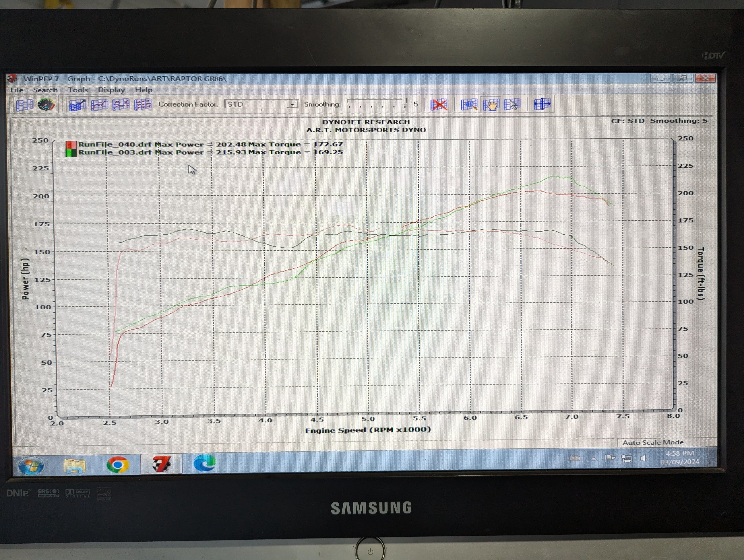Open the dyno gauge icon
Image resolution: width=744 pixels, height=560 pixels.
pyautogui.click(x=46, y=105)
